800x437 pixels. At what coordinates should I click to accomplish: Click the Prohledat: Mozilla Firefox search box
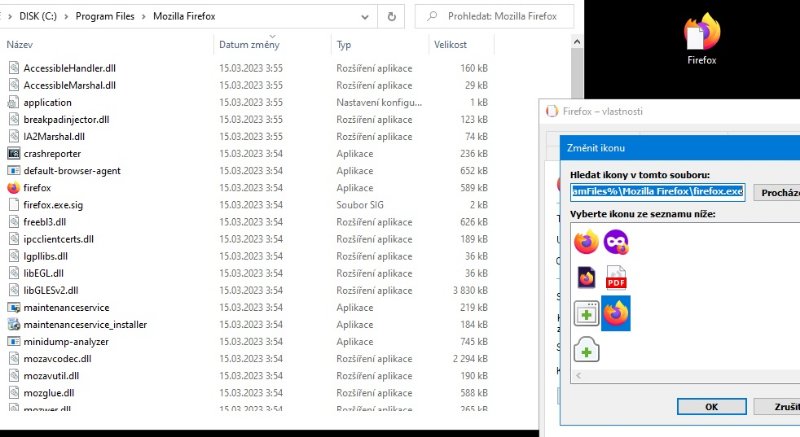494,16
